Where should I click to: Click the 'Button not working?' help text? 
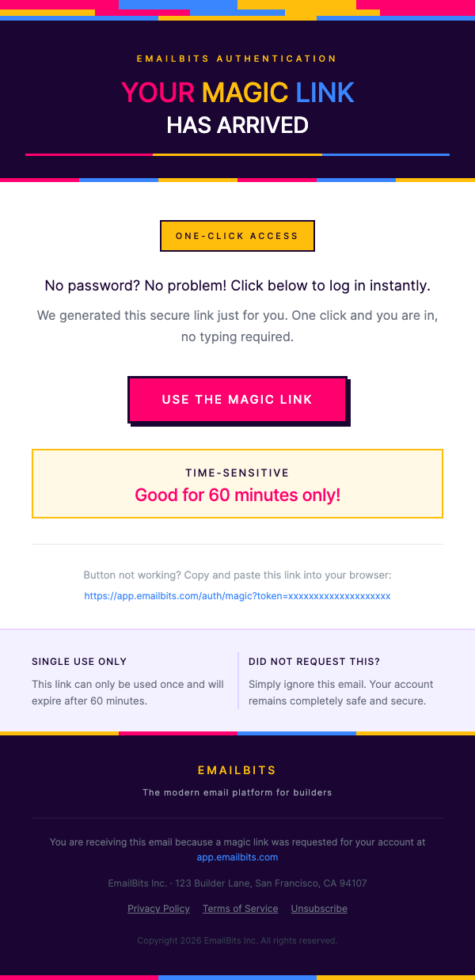coord(237,575)
